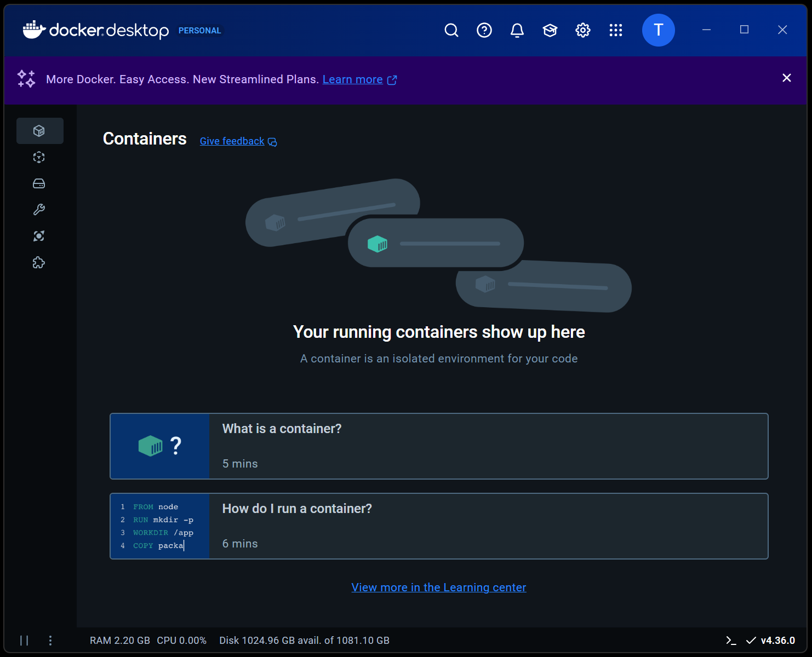Image resolution: width=812 pixels, height=657 pixels.
Task: Minimize the Docker Desktop window
Action: click(x=706, y=30)
